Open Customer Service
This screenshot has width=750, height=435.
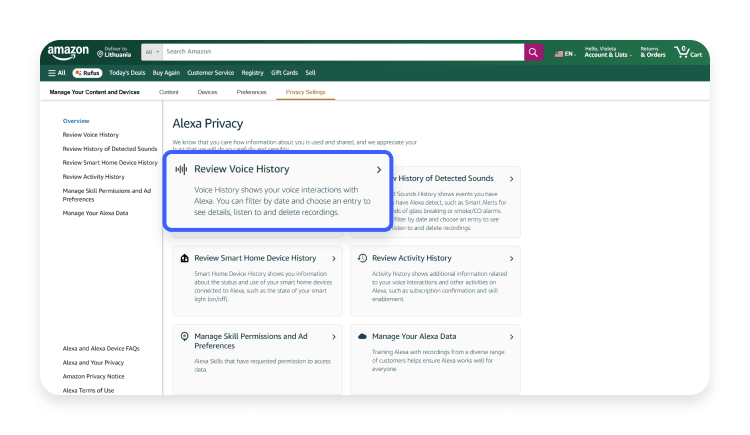pos(210,73)
